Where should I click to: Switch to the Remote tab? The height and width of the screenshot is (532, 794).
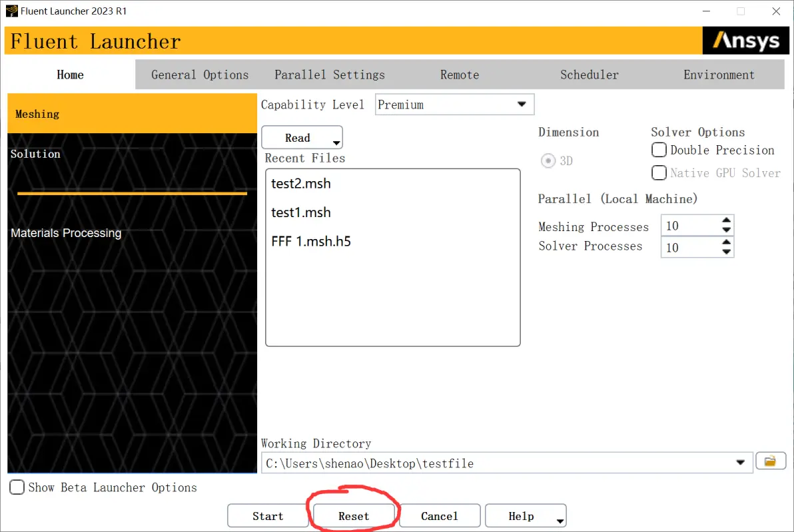tap(460, 75)
